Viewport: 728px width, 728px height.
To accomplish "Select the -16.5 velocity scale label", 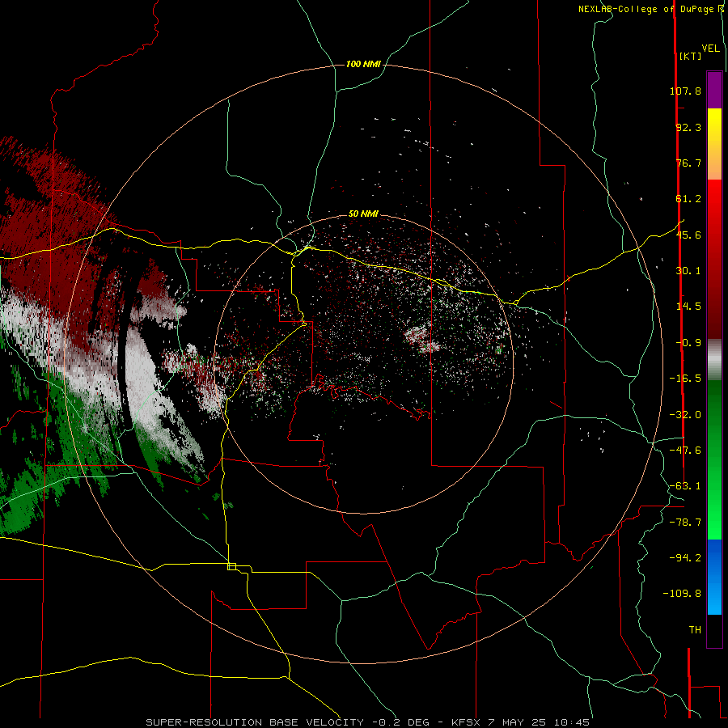I will [x=685, y=379].
